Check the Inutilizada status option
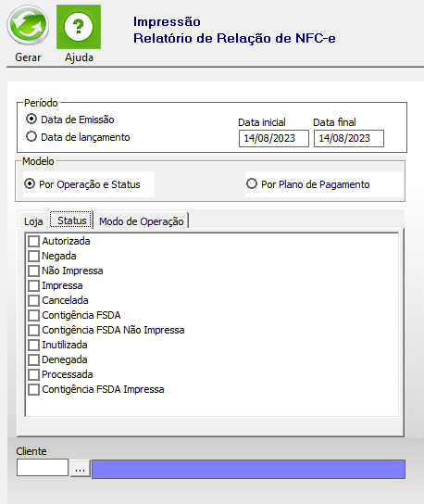This screenshot has width=424, height=504. coord(33,345)
